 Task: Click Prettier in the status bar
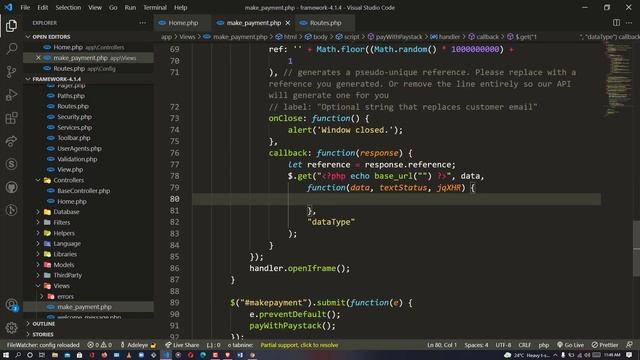[x=606, y=345]
